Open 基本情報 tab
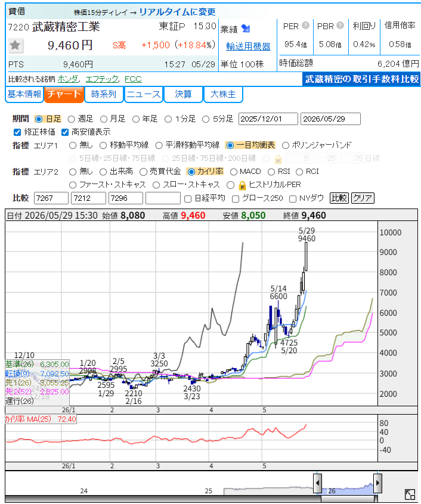Image resolution: width=421 pixels, height=504 pixels. (24, 95)
